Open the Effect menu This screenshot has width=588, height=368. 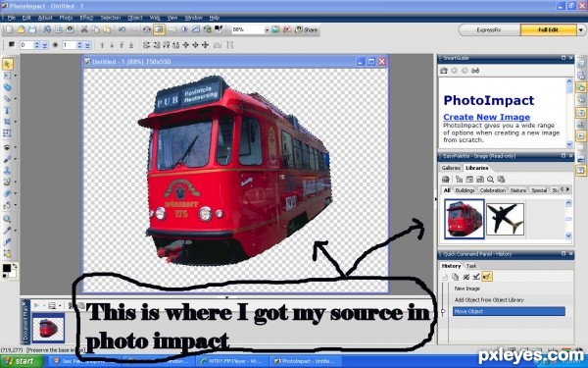click(x=86, y=18)
